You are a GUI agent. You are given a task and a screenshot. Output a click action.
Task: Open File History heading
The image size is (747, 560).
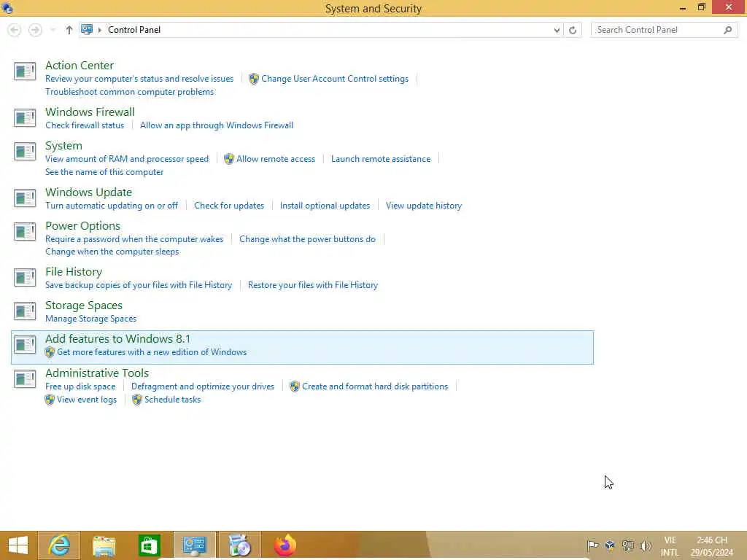pyautogui.click(x=74, y=272)
